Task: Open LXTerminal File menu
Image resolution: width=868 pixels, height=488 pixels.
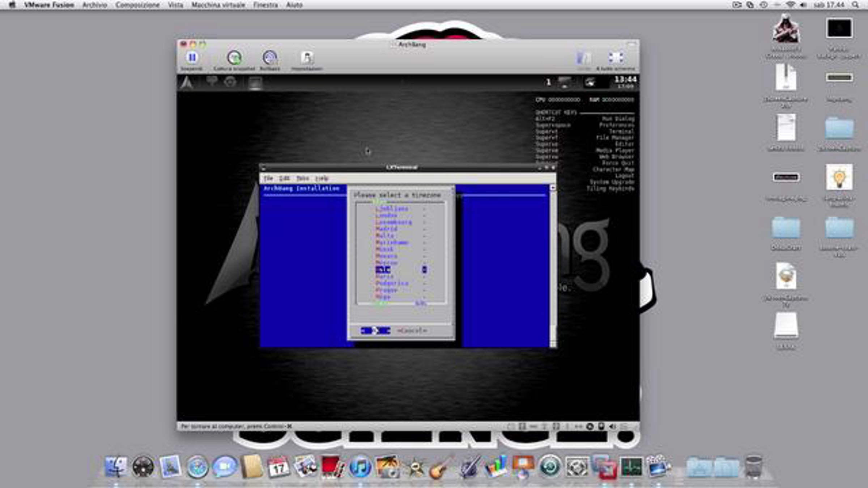Action: tap(268, 178)
